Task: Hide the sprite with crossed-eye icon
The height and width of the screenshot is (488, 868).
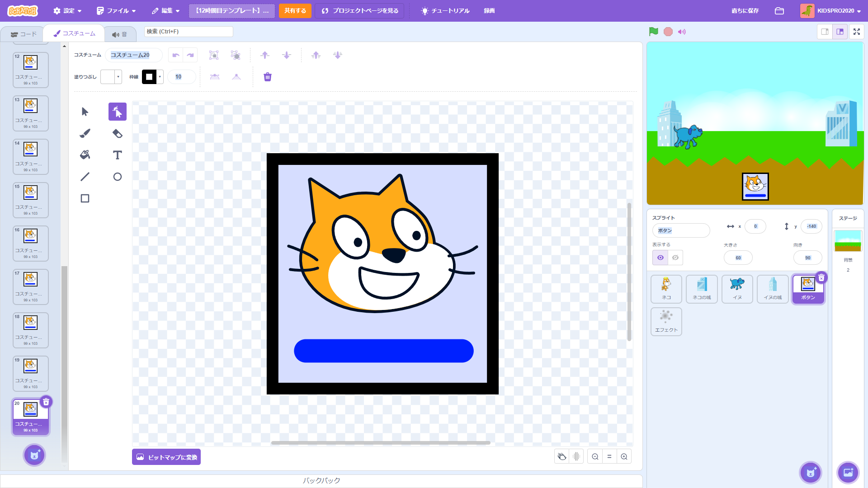Action: point(675,258)
